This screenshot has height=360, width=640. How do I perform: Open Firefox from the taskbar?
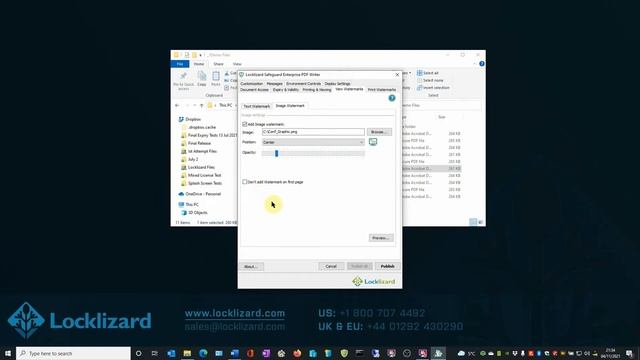point(297,353)
